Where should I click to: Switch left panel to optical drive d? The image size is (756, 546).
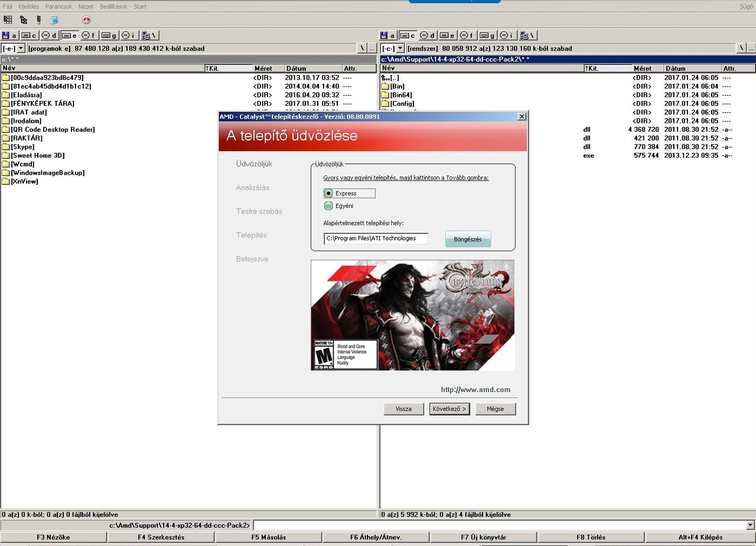point(50,35)
